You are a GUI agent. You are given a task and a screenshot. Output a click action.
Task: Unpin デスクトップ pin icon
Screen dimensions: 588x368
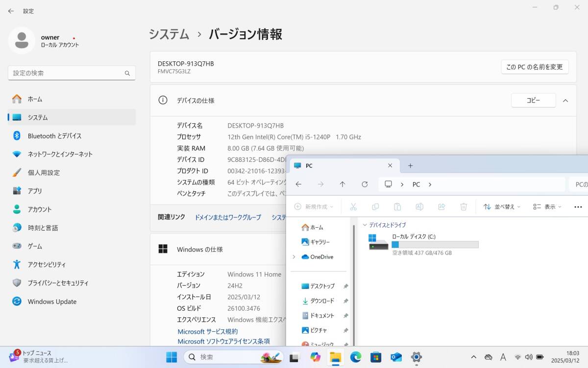tap(345, 287)
